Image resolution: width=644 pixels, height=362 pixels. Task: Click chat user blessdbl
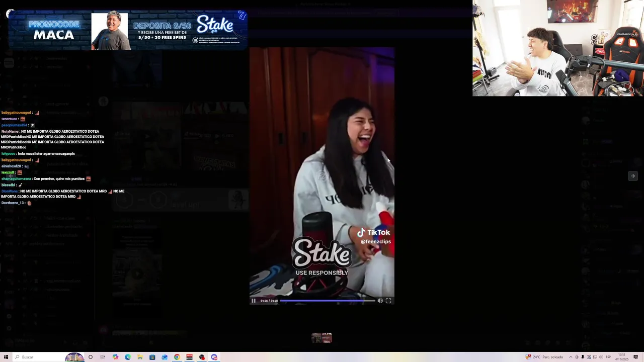click(x=9, y=186)
